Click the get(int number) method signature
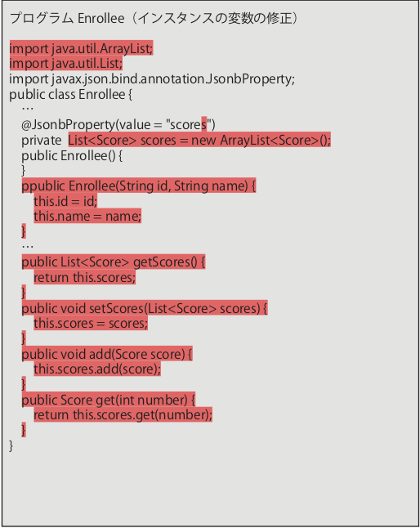The width and height of the screenshot is (420, 528). tap(109, 400)
